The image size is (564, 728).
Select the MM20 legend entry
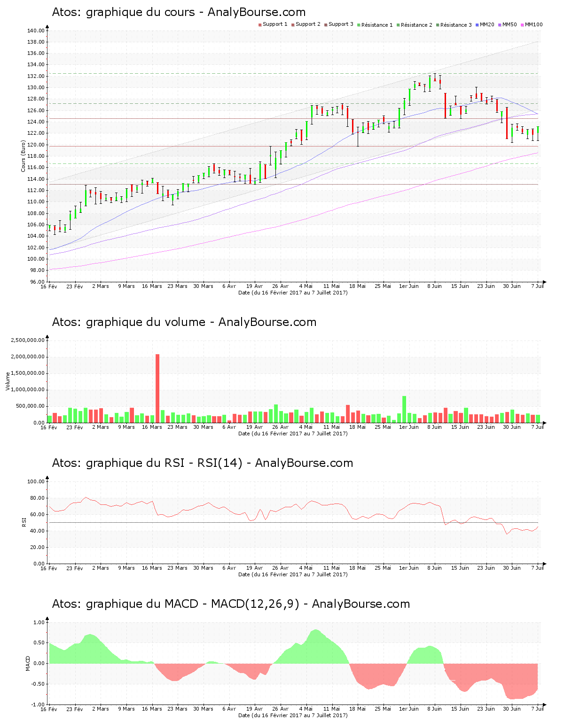[485, 24]
